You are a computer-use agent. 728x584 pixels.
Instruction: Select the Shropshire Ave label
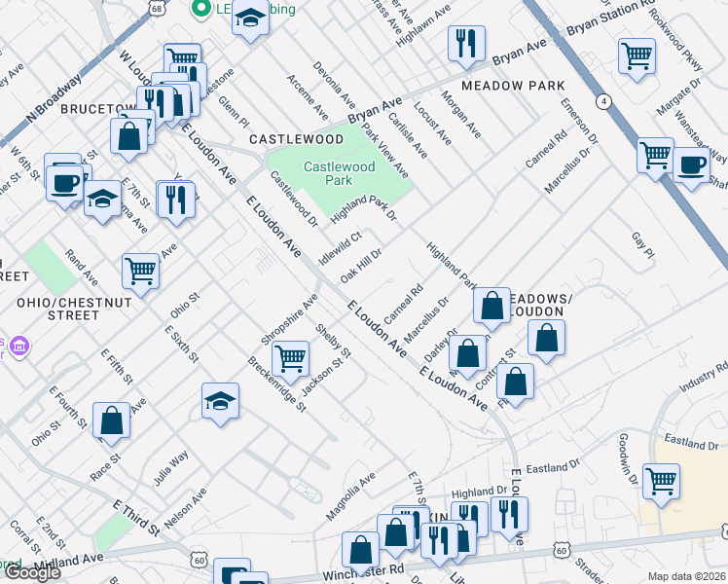point(289,319)
